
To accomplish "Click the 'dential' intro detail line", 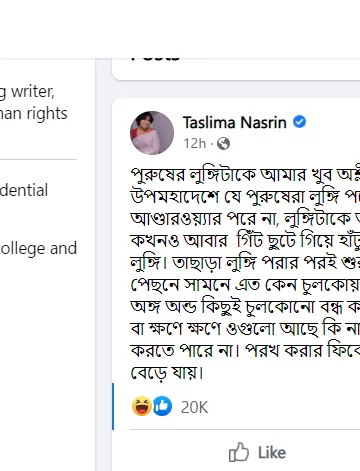I will click(24, 190).
